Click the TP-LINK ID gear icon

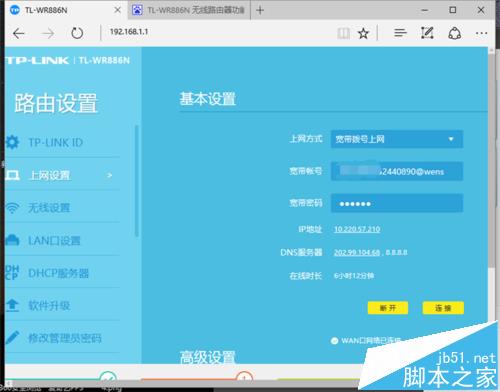pyautogui.click(x=12, y=142)
